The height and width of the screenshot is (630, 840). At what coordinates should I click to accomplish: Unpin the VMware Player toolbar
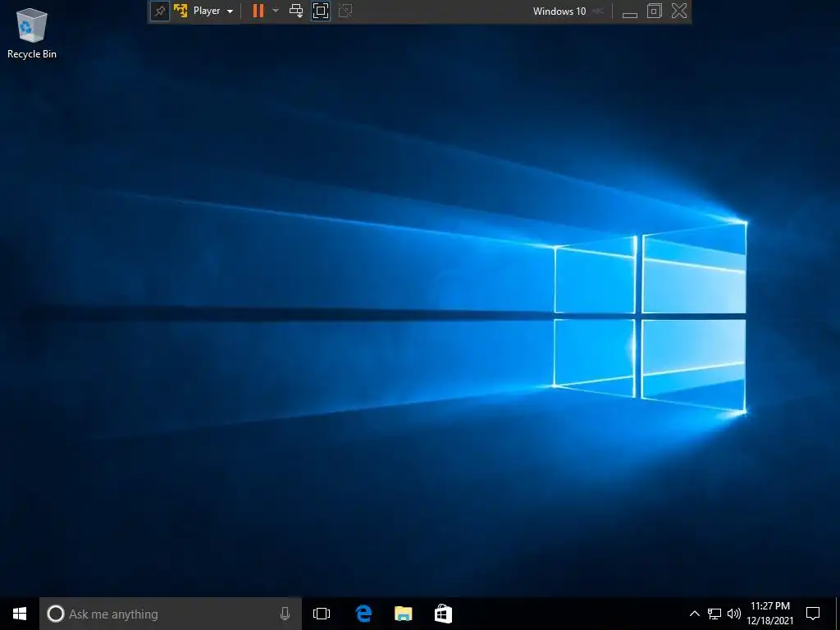[160, 11]
